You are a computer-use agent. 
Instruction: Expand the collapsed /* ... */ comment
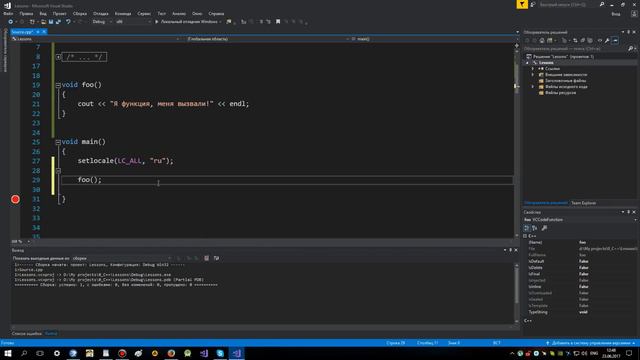pyautogui.click(x=58, y=57)
